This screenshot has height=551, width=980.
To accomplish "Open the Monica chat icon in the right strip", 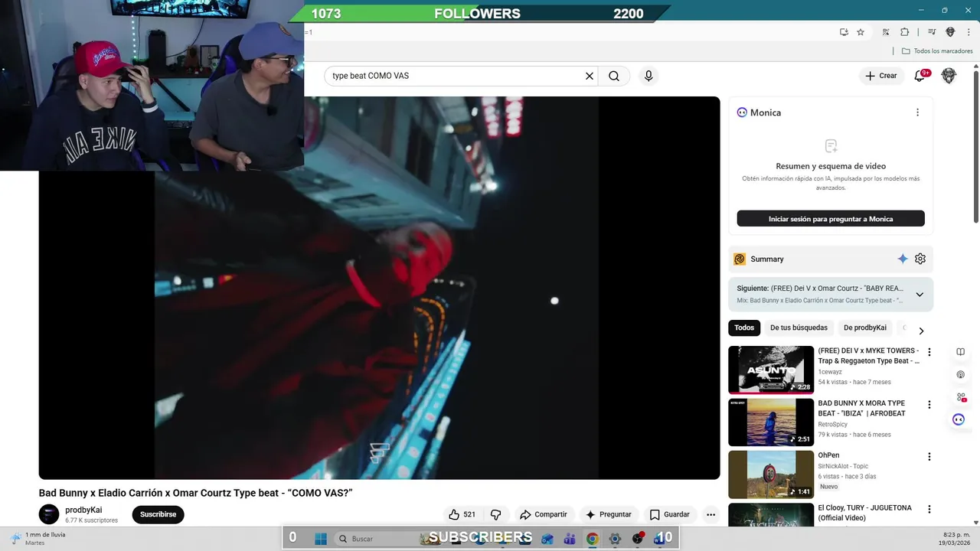I will point(959,419).
